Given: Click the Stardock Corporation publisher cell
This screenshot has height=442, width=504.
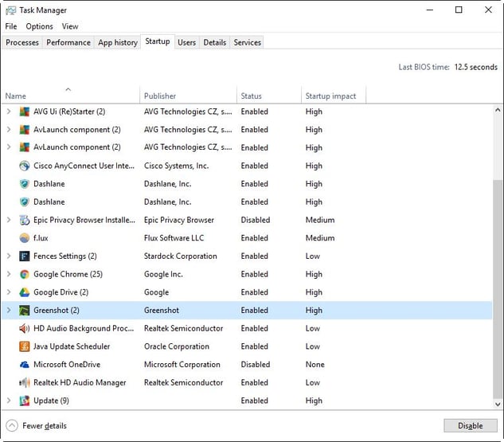Looking at the screenshot, I should (180, 256).
